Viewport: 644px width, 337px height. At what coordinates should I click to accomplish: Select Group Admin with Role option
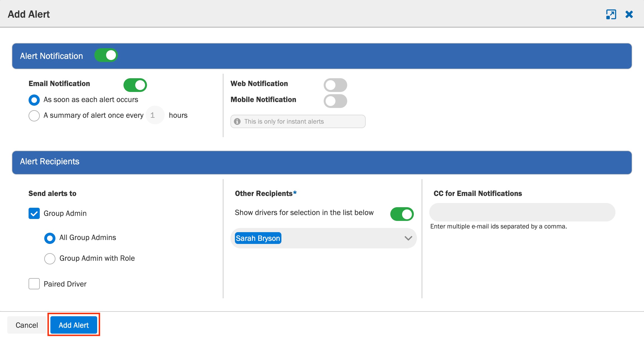pos(50,258)
